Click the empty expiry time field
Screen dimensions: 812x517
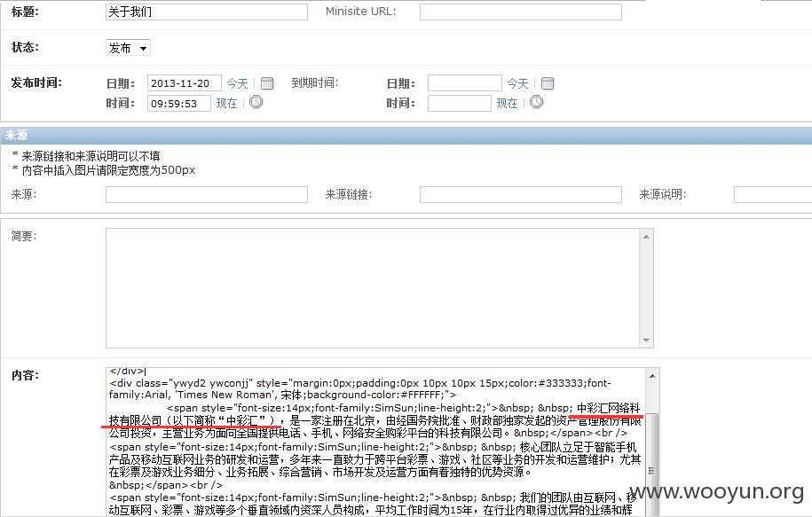pos(460,104)
